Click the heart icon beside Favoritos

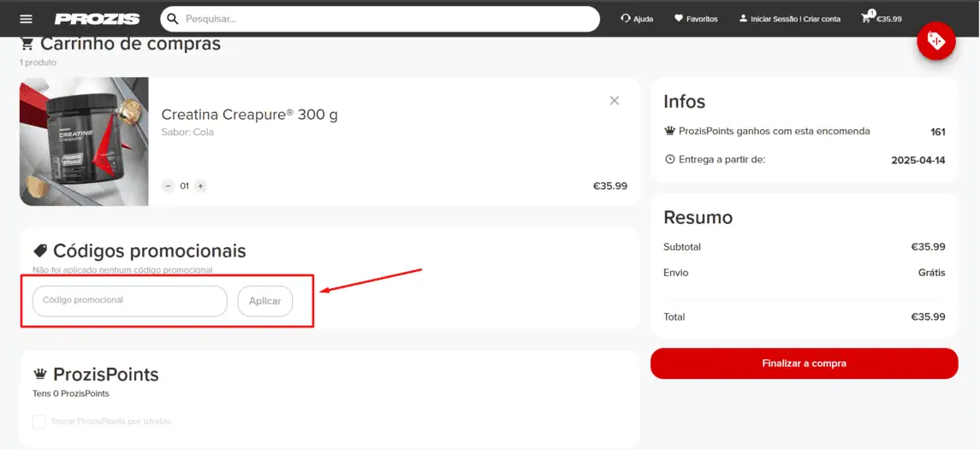pos(679,19)
